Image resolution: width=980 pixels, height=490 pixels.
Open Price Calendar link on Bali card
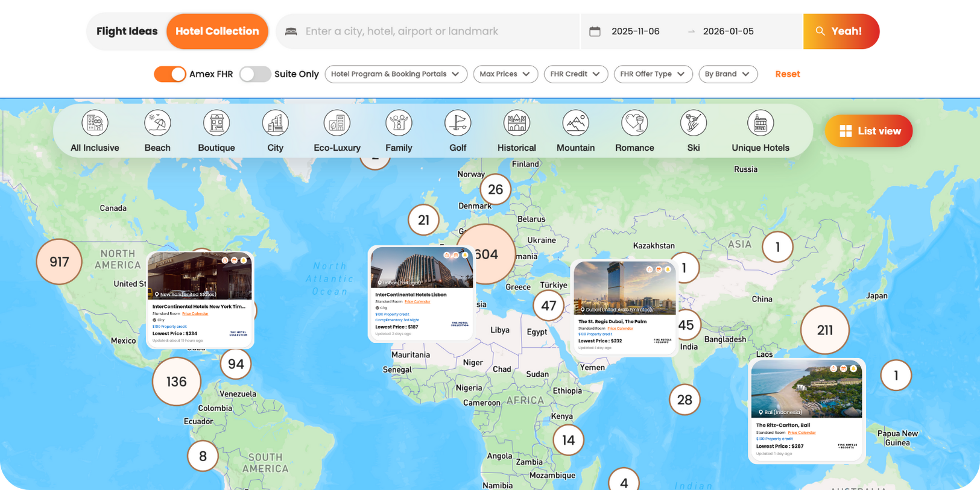tap(801, 432)
